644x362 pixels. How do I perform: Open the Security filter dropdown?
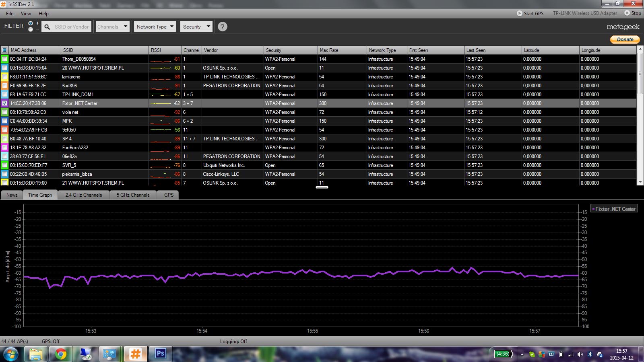pos(196,27)
